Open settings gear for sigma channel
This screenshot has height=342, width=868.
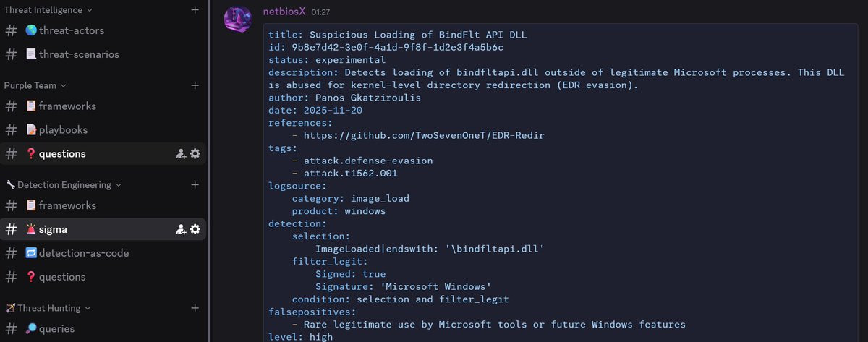click(195, 229)
